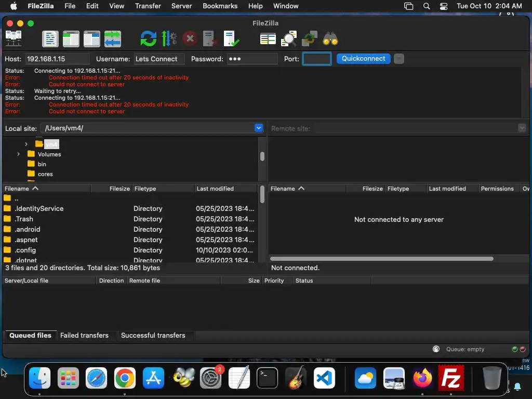Open Spotlight search in menu bar
Viewport: 532px width, 399px height.
click(x=427, y=6)
